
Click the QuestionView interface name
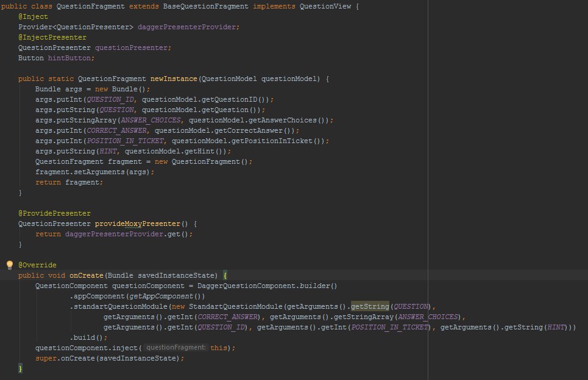(x=325, y=6)
